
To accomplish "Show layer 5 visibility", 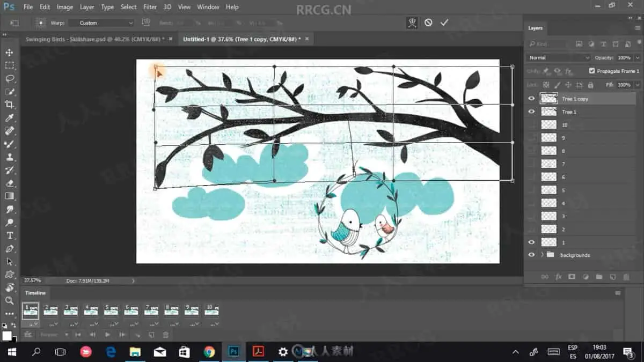I will [531, 190].
